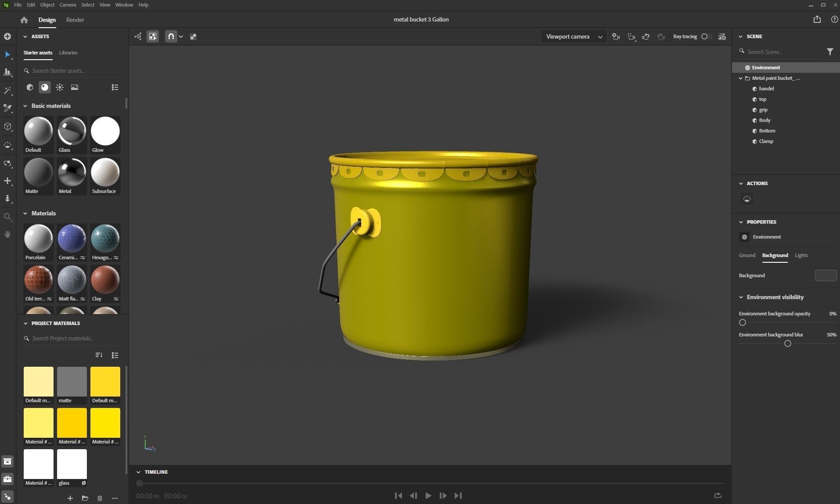840x504 pixels.
Task: Click the Search Starter assets field
Action: pos(72,71)
